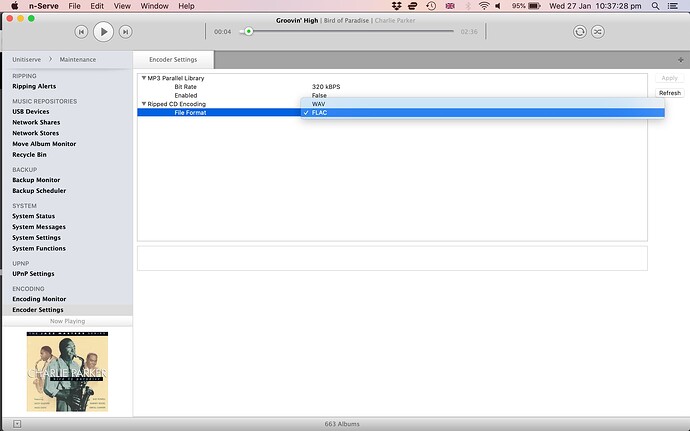This screenshot has height=431, width=690.
Task: Open Network Shares in sidebar
Action: (36, 122)
